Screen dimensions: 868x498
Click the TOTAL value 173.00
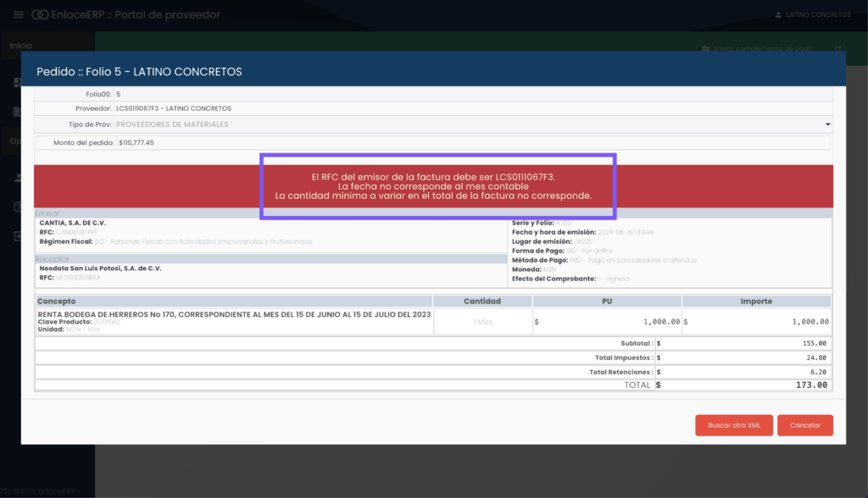click(811, 385)
